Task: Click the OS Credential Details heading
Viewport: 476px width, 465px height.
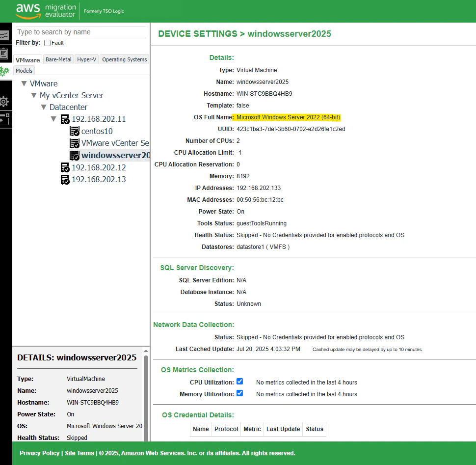Action: (x=198, y=415)
